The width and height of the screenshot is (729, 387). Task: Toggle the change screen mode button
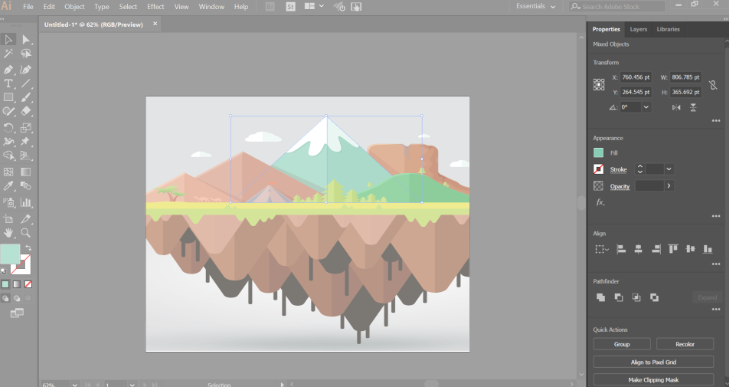[x=17, y=314]
